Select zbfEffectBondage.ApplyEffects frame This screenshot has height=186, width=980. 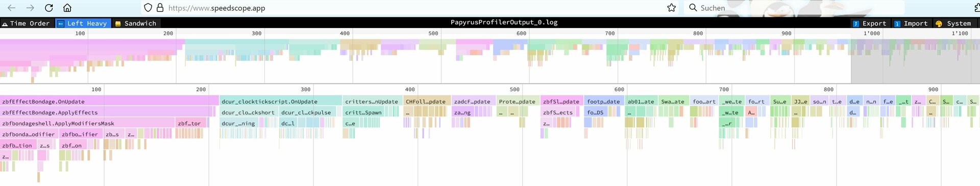[107, 112]
